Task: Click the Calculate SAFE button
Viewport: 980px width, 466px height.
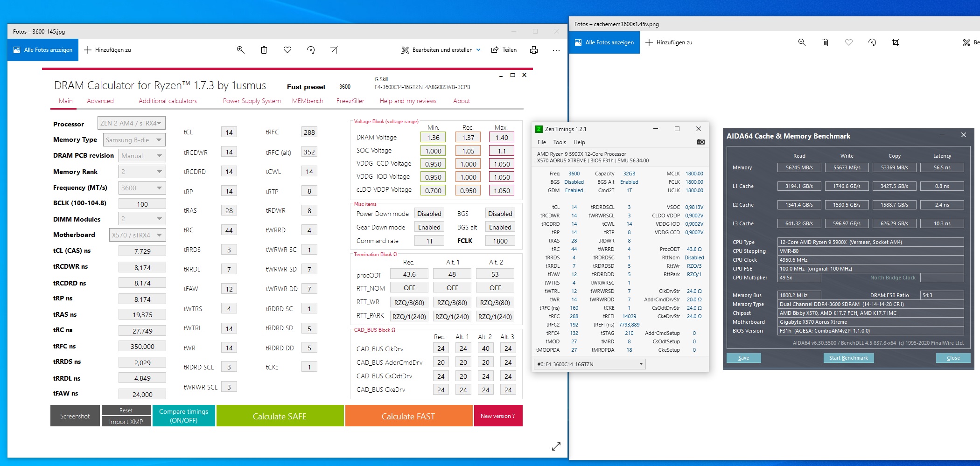Action: (x=280, y=416)
